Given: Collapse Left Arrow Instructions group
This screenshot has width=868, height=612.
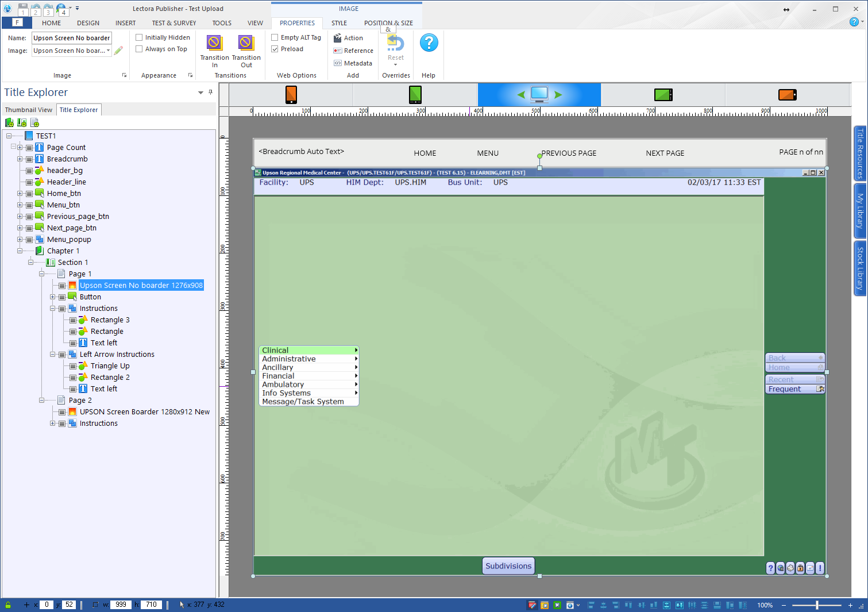Looking at the screenshot, I should coord(52,355).
